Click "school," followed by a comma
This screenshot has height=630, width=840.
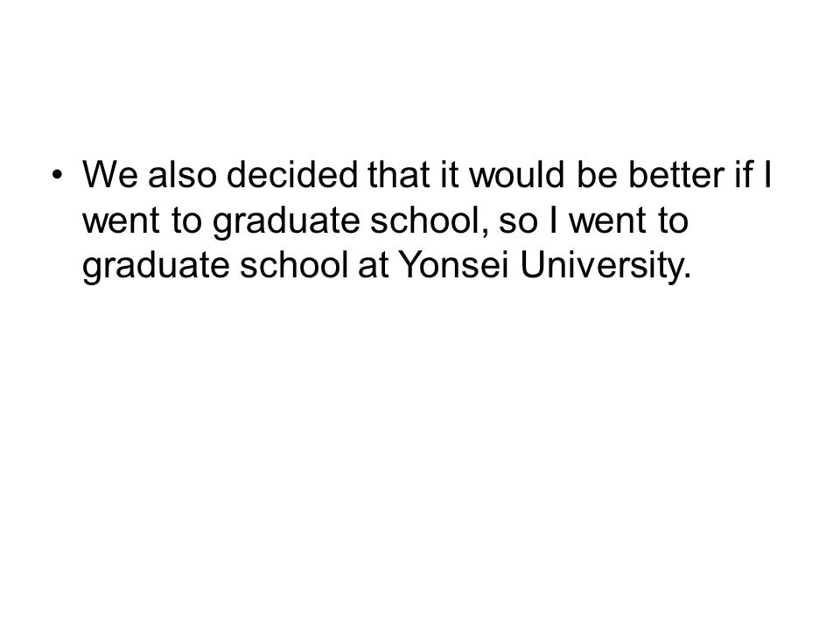[430, 220]
